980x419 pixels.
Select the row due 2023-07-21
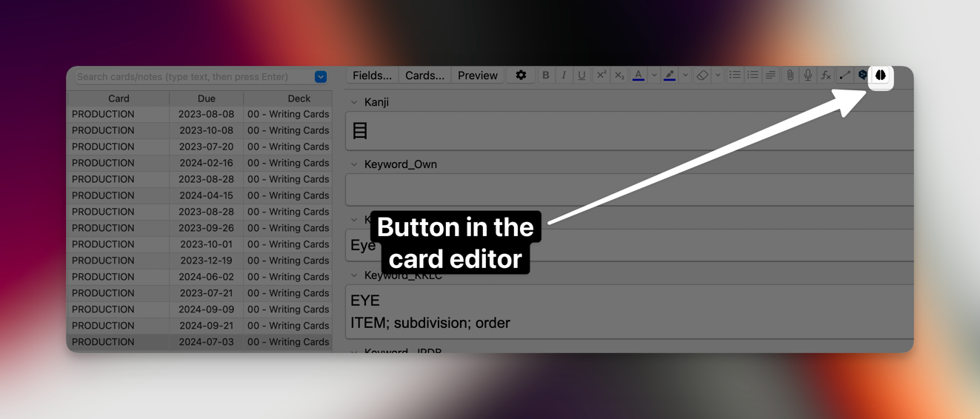coord(200,293)
